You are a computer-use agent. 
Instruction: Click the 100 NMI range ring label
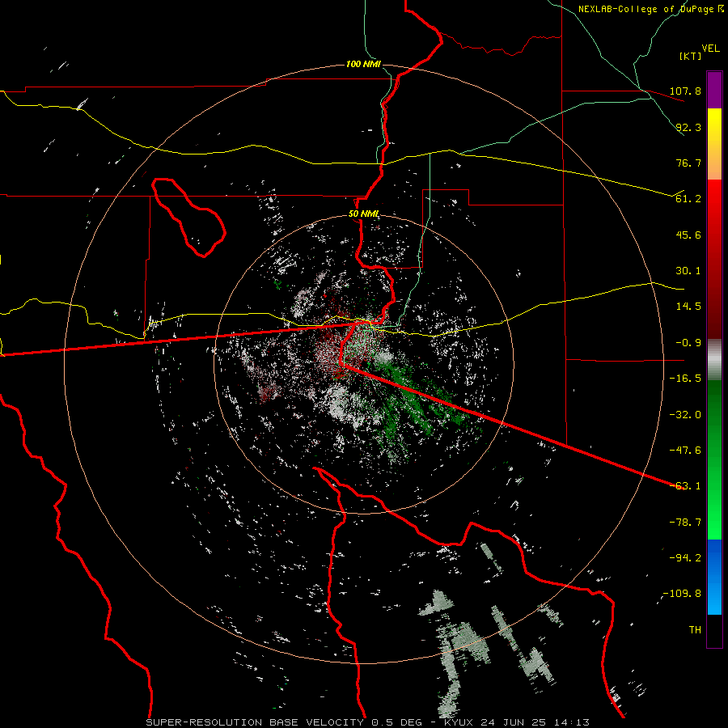[363, 64]
